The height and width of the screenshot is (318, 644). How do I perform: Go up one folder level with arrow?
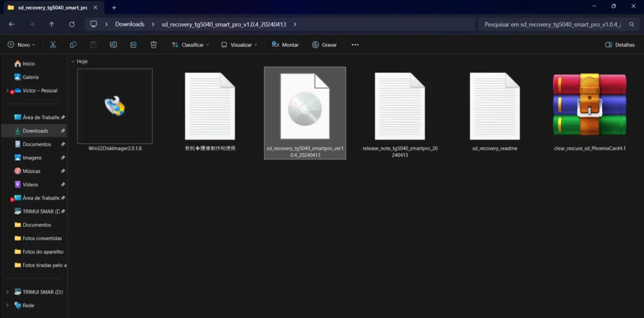(52, 24)
